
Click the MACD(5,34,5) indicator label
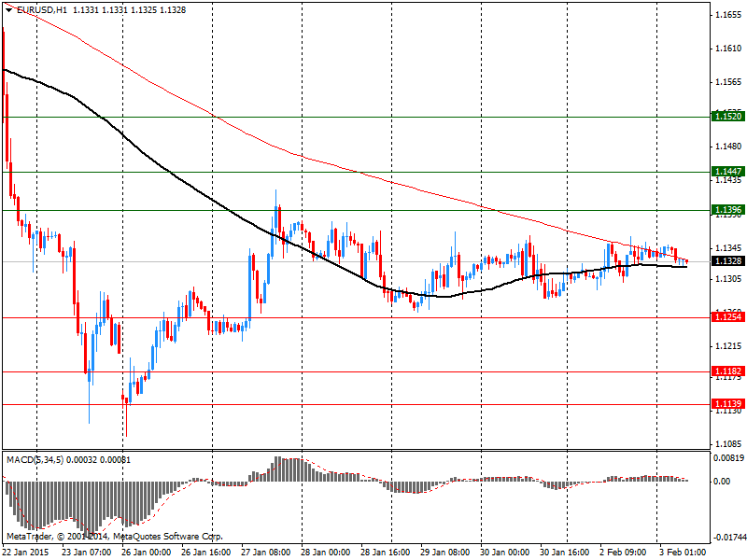point(35,460)
